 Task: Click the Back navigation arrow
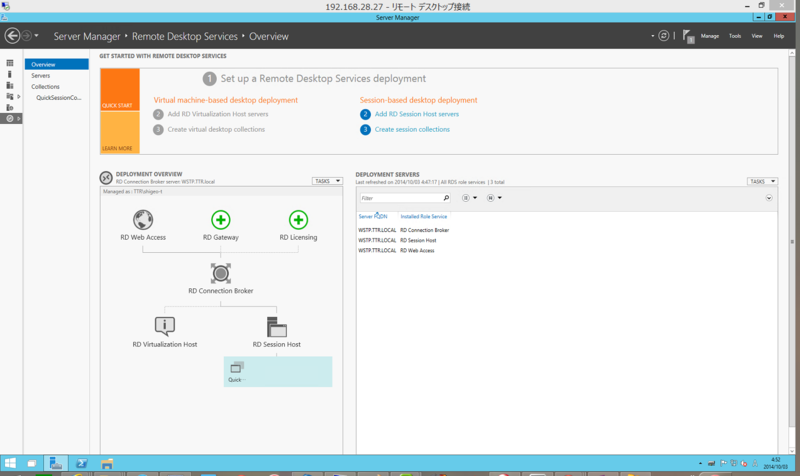[12, 36]
